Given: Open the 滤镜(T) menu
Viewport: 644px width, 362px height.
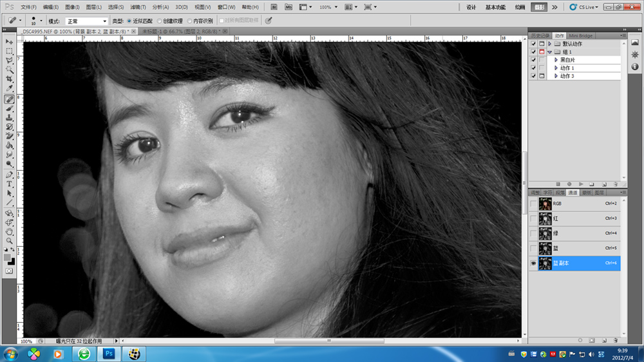Looking at the screenshot, I should pos(138,7).
